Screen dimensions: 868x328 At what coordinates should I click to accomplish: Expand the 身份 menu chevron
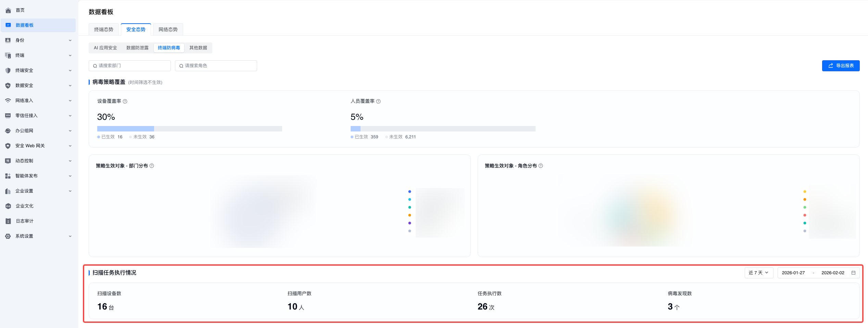pos(70,40)
